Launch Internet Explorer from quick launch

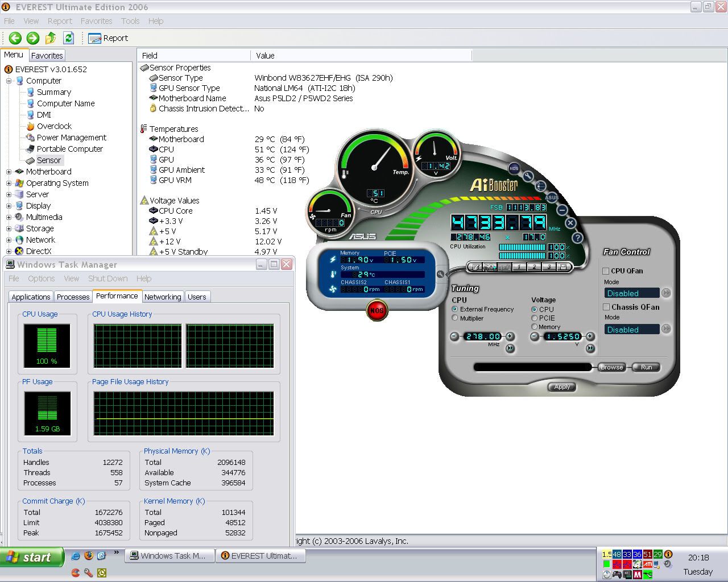[75, 556]
